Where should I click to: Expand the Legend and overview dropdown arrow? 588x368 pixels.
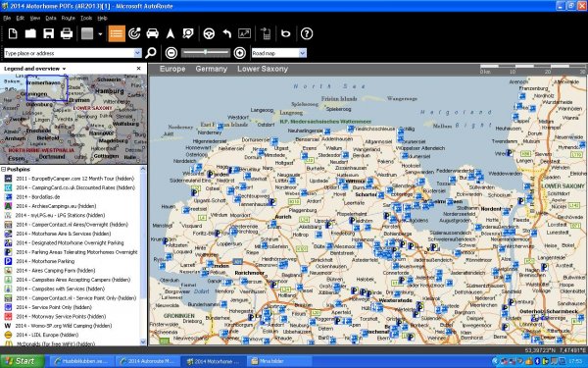coord(64,69)
